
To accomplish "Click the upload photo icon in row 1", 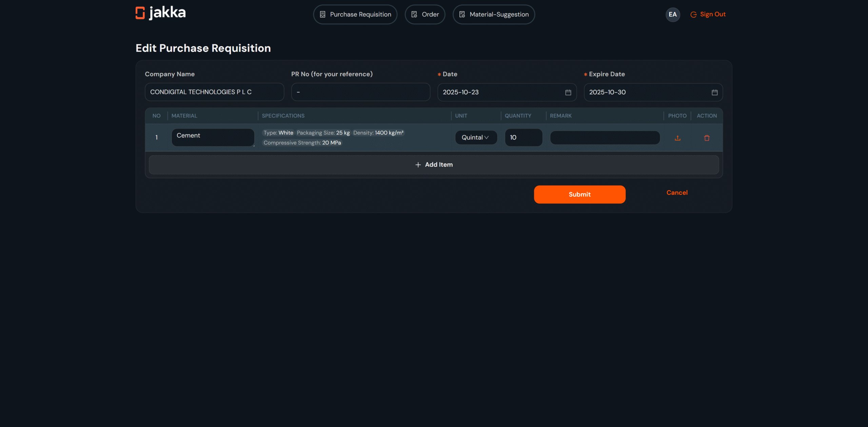I will 677,138.
